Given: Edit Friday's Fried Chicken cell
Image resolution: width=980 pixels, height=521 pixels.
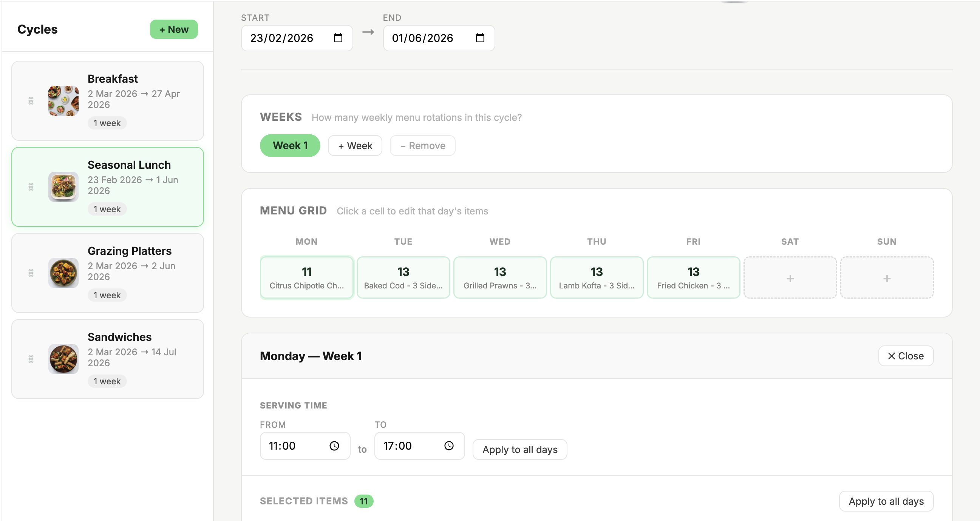Looking at the screenshot, I should [693, 277].
